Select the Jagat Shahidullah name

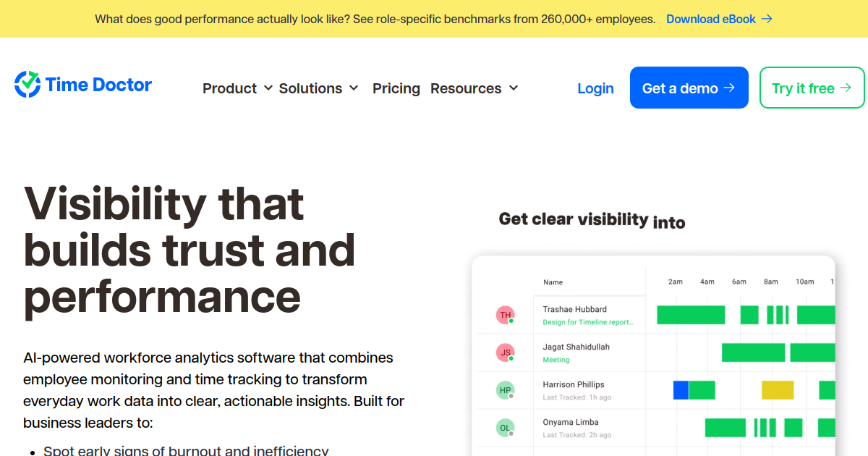coord(576,347)
